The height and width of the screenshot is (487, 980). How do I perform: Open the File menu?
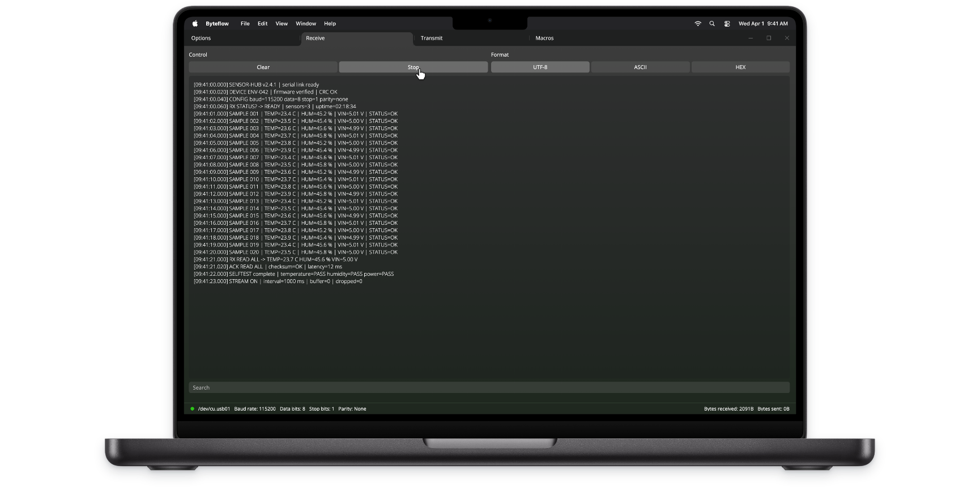pos(245,24)
